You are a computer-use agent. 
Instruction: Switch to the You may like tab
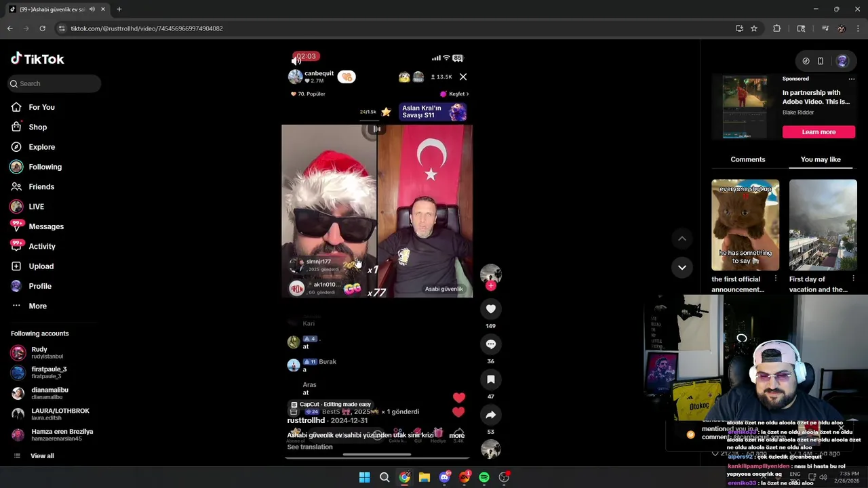pyautogui.click(x=821, y=160)
